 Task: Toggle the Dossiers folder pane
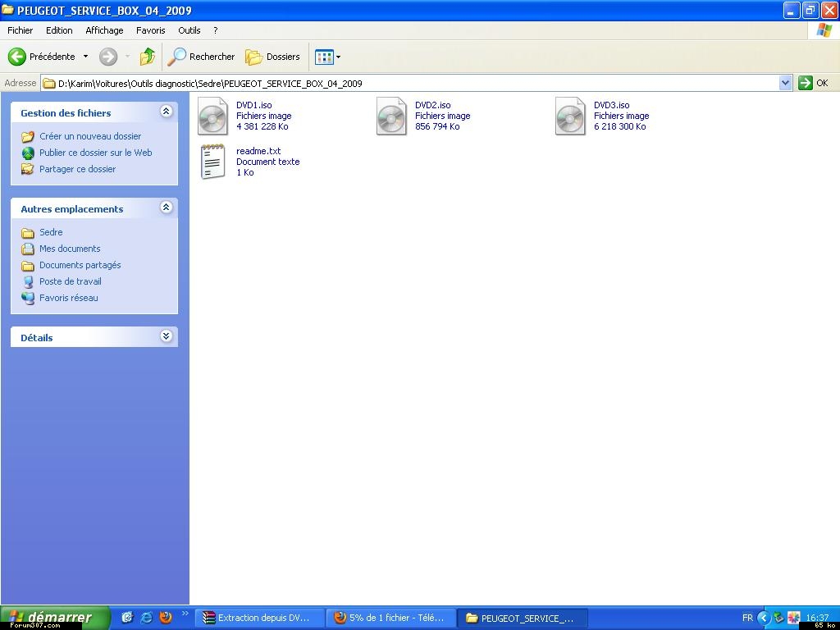pyautogui.click(x=272, y=57)
